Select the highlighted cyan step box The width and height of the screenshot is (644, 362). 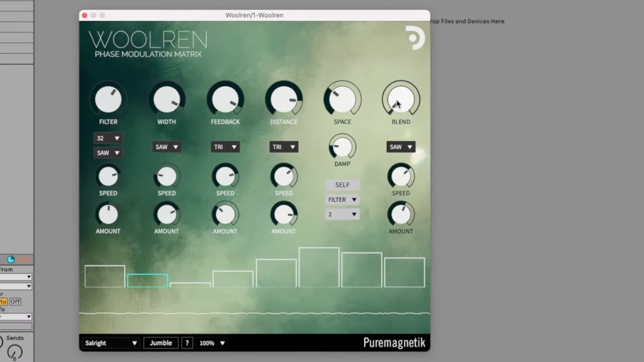click(148, 281)
